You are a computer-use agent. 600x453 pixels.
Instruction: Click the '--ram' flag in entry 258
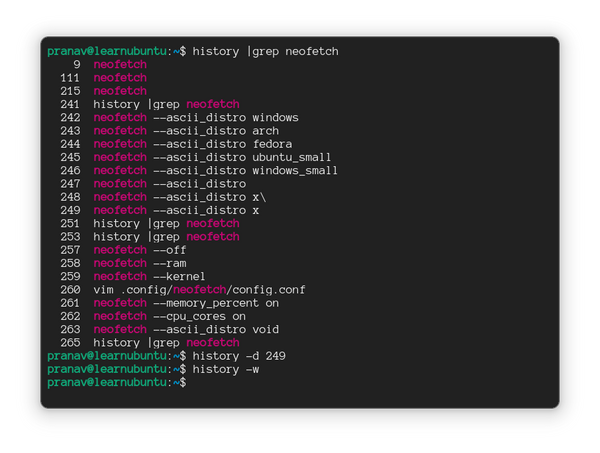click(169, 263)
